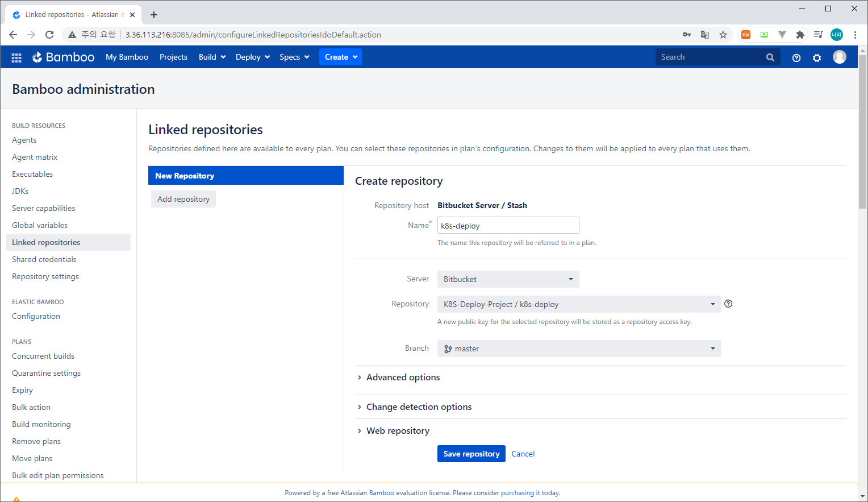This screenshot has height=502, width=868.
Task: Click the Add repository button
Action: [183, 199]
